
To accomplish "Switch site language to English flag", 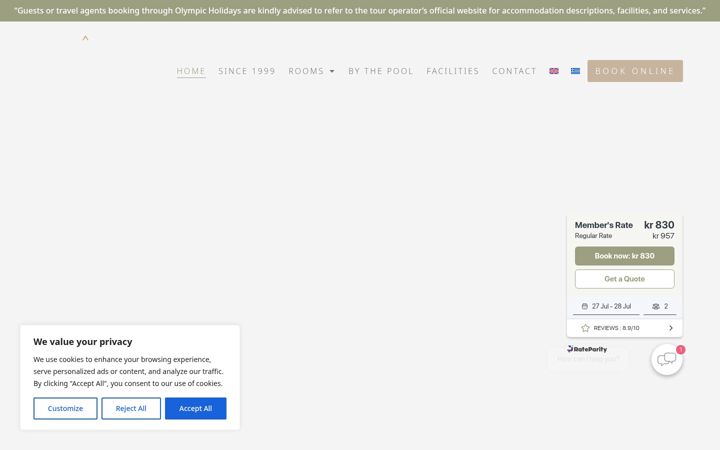I will pyautogui.click(x=554, y=71).
